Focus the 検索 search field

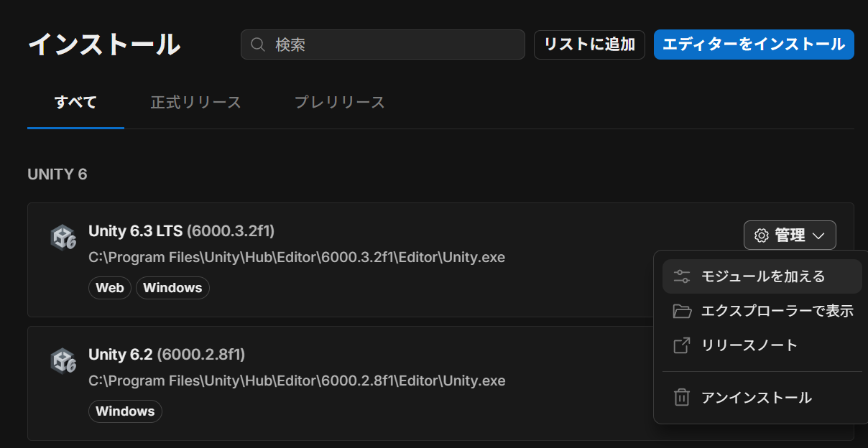(395, 45)
